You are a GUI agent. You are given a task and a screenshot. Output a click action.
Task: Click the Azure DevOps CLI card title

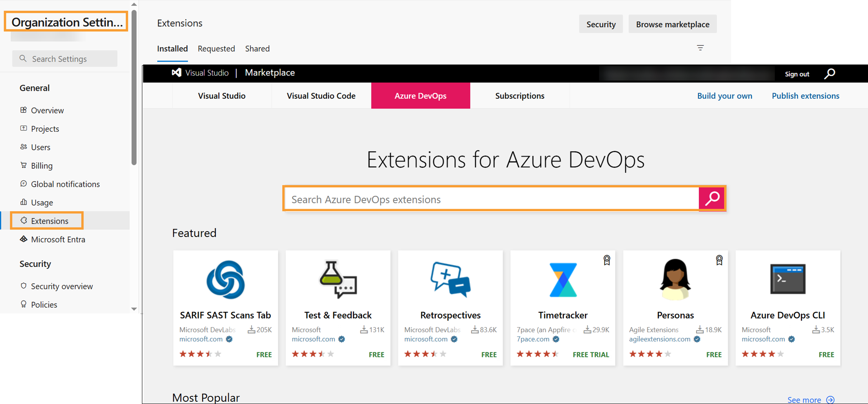click(788, 315)
